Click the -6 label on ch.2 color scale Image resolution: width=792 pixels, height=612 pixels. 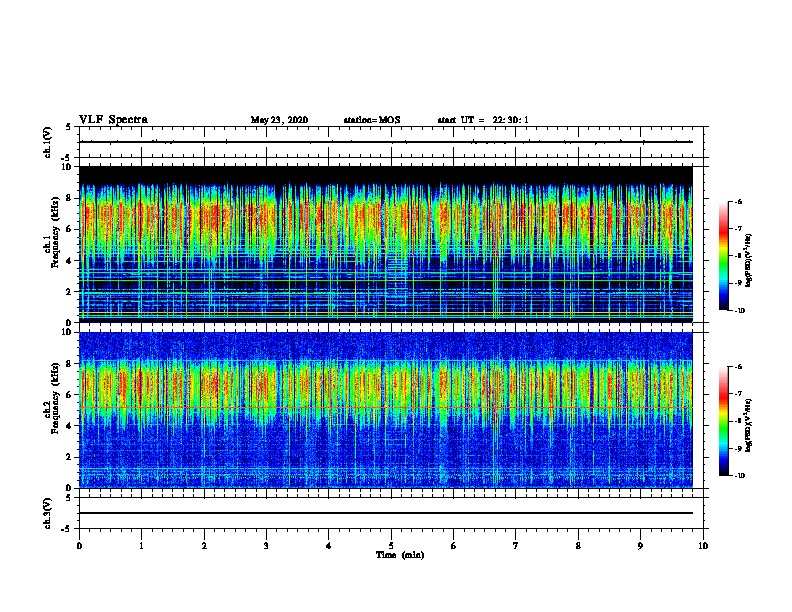coord(738,367)
